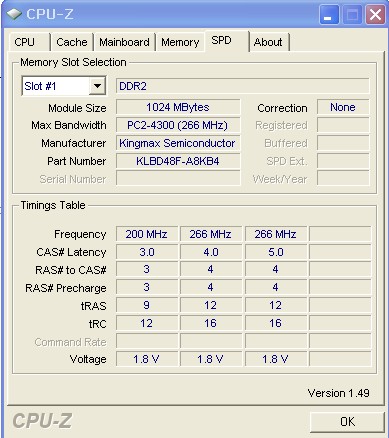Click the Part Number field KLBD48F-A8KB4
Image resolution: width=389 pixels, height=438 pixels.
178,161
